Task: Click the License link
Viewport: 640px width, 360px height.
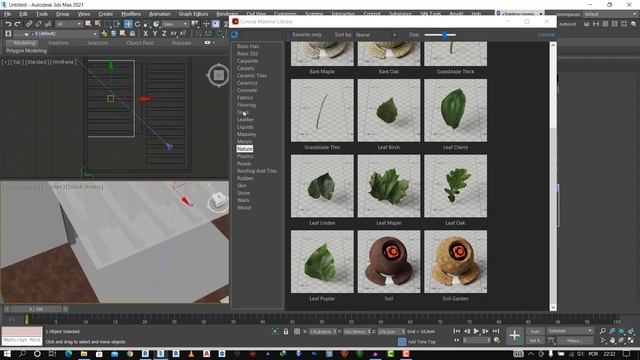Action: (x=546, y=35)
